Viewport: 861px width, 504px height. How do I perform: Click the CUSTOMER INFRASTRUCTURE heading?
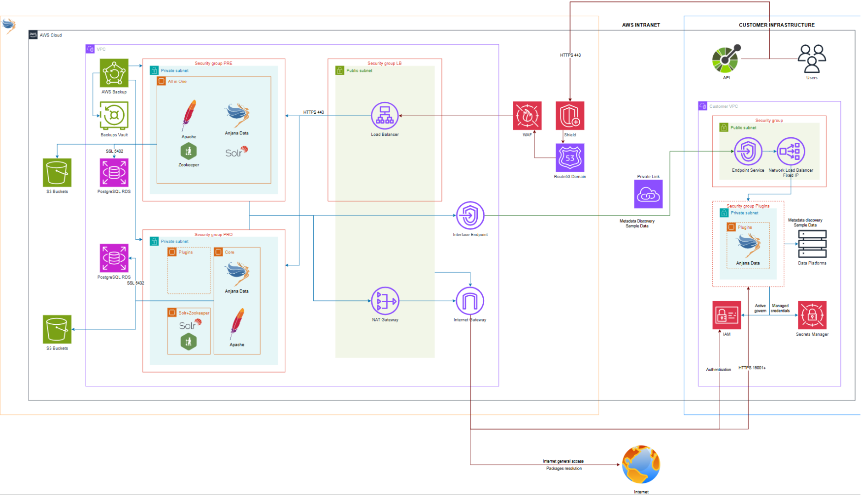[776, 25]
